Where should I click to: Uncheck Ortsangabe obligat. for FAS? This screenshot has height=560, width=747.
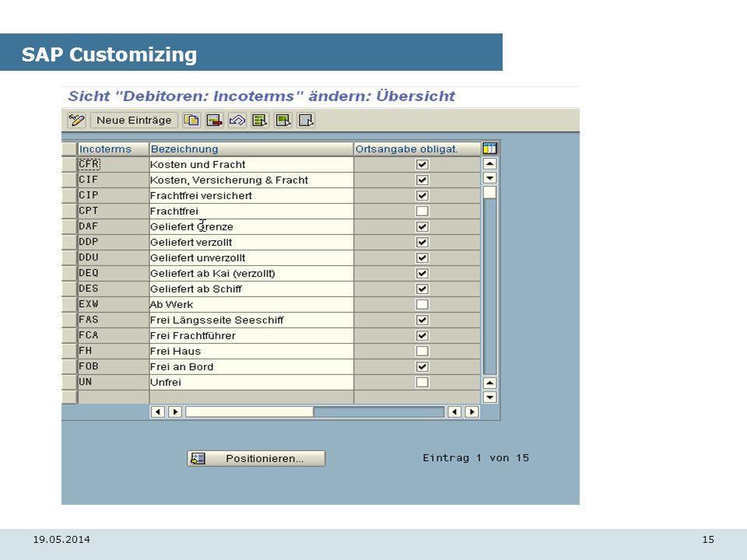pos(422,320)
